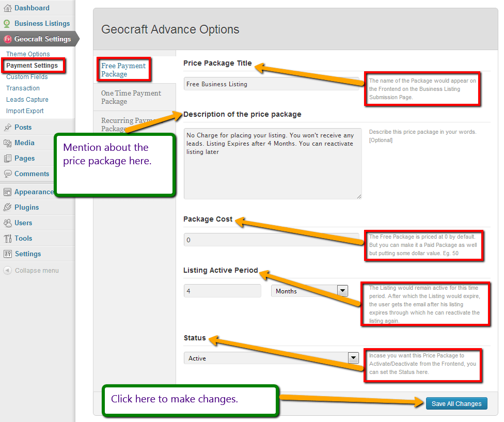Click the Listing Active Period label
The image size is (504, 422).
point(221,270)
